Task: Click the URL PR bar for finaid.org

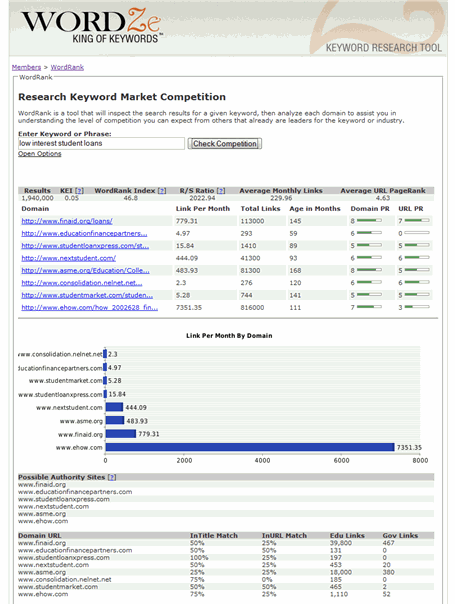Action: click(417, 220)
